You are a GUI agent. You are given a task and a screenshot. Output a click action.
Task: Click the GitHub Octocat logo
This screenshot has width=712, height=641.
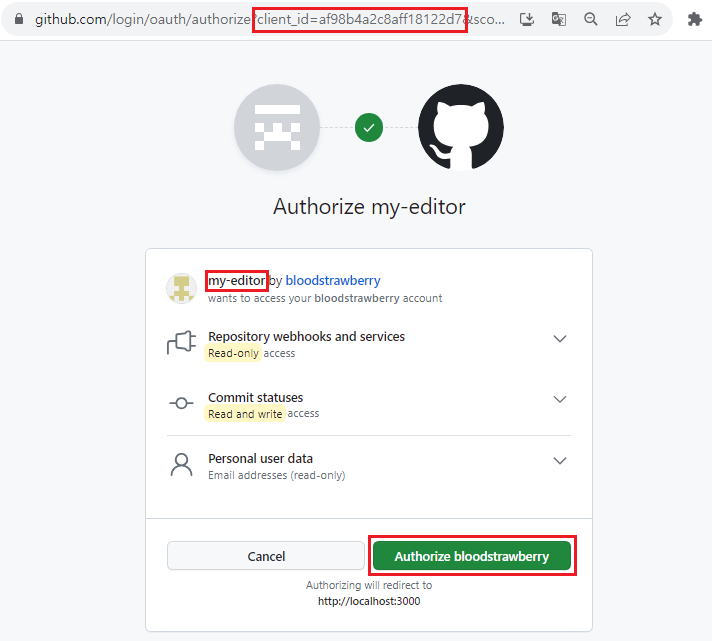click(x=461, y=127)
